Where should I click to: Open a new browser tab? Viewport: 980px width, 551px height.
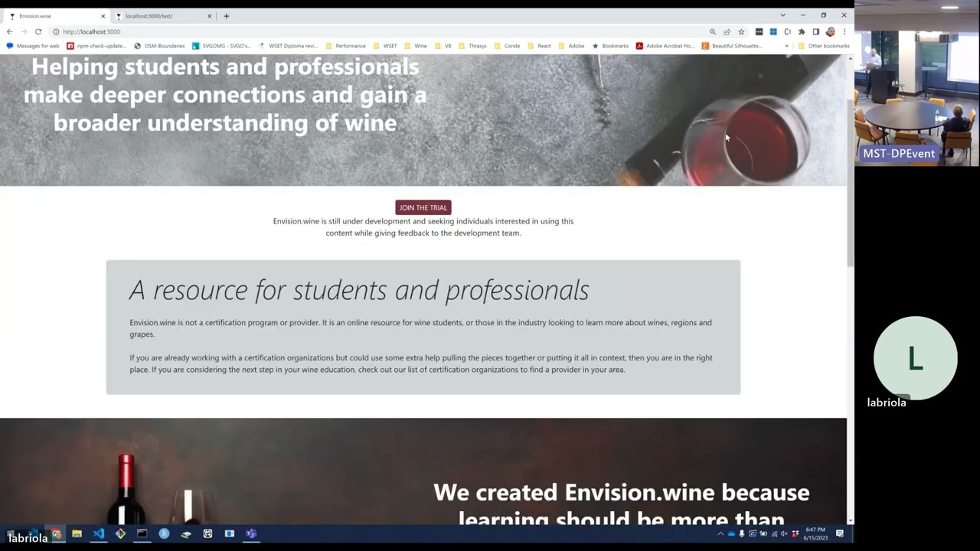tap(226, 16)
